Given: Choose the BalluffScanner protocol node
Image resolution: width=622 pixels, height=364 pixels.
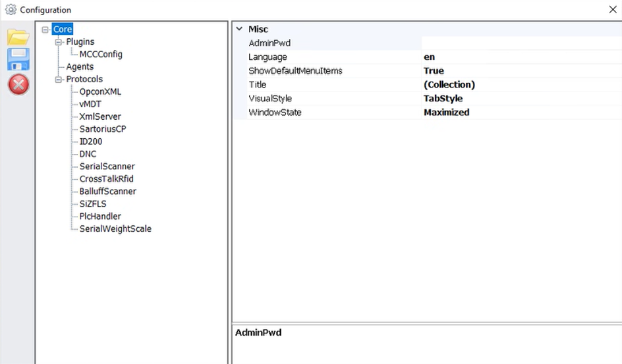Looking at the screenshot, I should (107, 192).
